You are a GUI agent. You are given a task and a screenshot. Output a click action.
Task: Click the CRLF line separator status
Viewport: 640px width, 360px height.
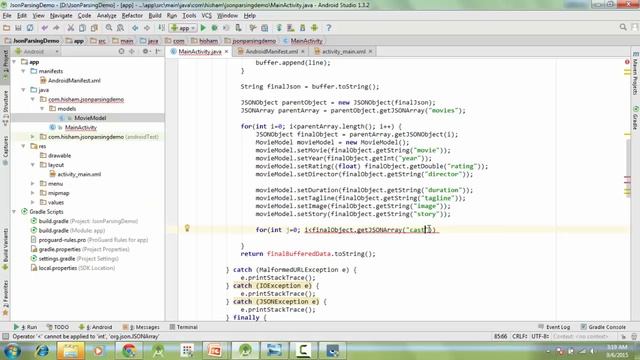tap(520, 336)
